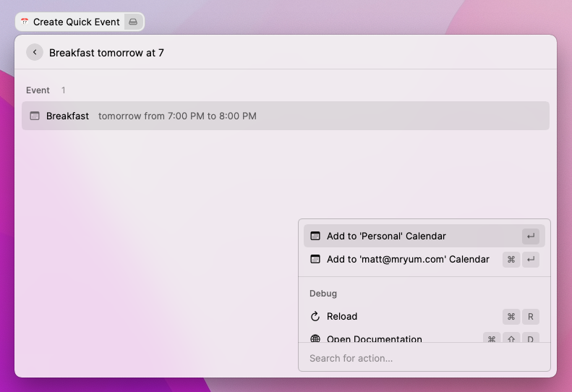This screenshot has height=392, width=572.
Task: Click the 'Breakfast tomorrow at 7' search text
Action: (106, 53)
